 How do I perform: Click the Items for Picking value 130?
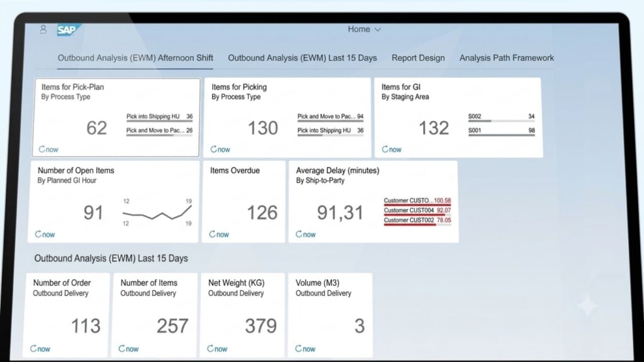click(x=263, y=128)
